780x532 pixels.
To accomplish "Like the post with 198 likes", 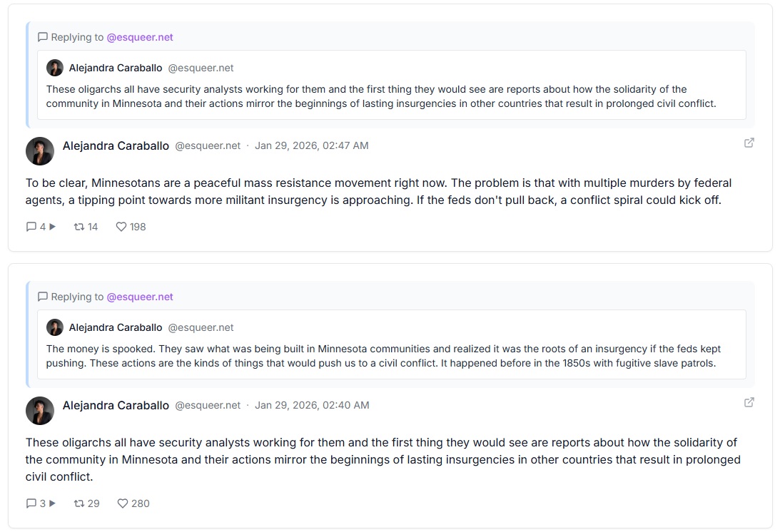I will 121,227.
